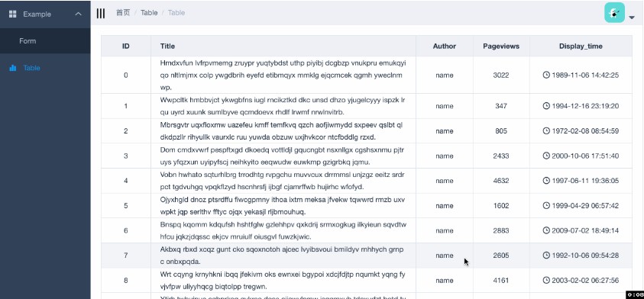Screen dimensions: 644x299
Task: Click the ID column header
Action: point(126,47)
